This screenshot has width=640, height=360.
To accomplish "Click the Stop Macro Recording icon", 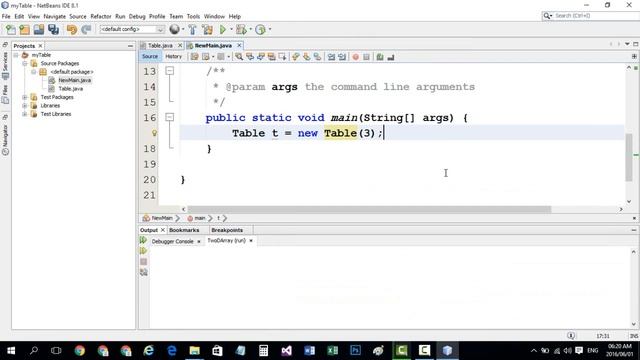I will [x=367, y=57].
